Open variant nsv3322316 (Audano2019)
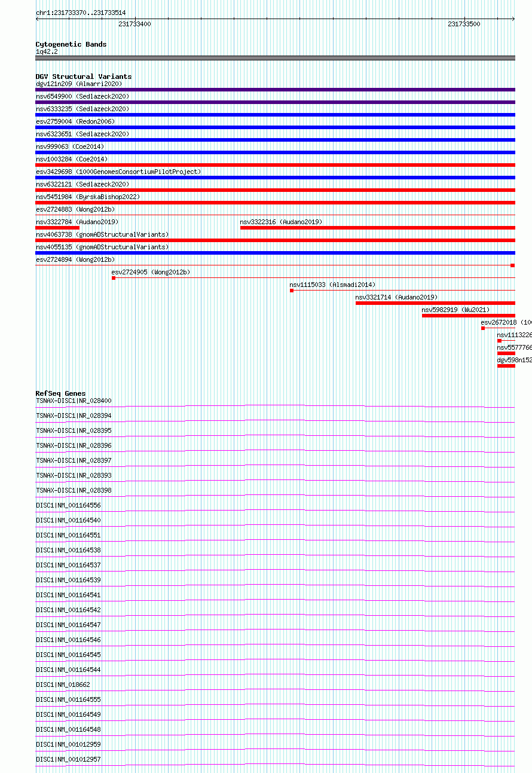This screenshot has height=773, width=532. tap(281, 222)
